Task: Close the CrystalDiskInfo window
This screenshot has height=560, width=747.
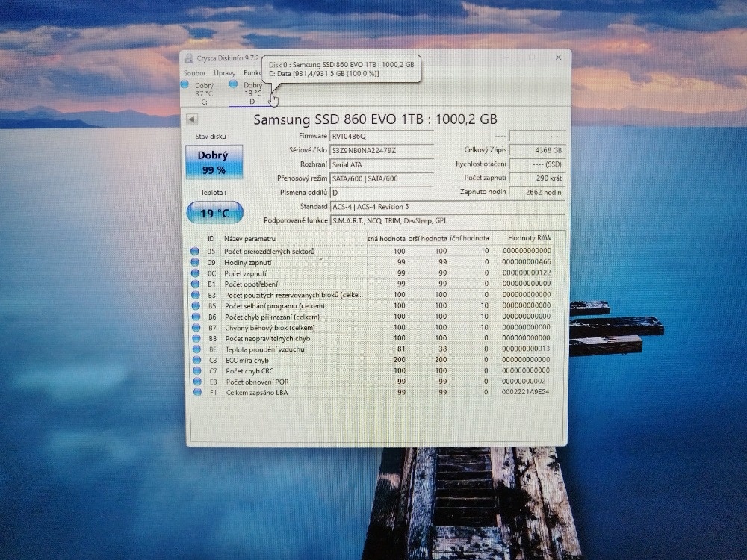Action: (x=558, y=57)
